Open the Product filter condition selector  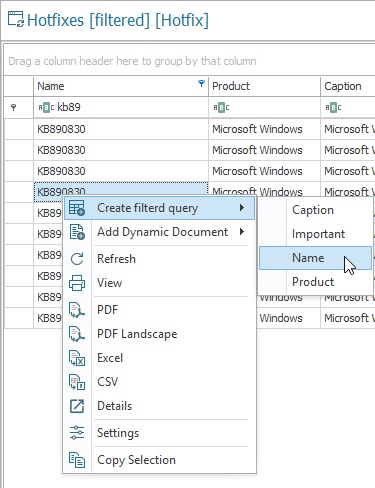click(x=221, y=108)
